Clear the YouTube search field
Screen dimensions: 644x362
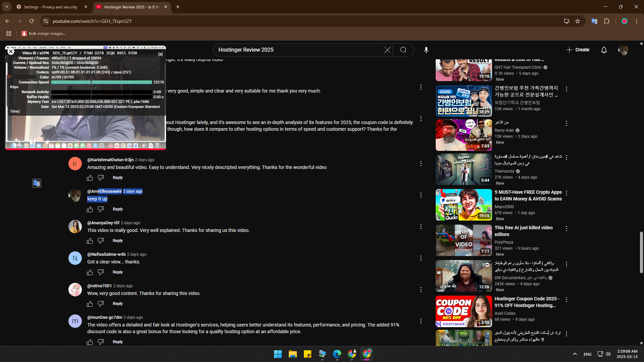pyautogui.click(x=387, y=50)
